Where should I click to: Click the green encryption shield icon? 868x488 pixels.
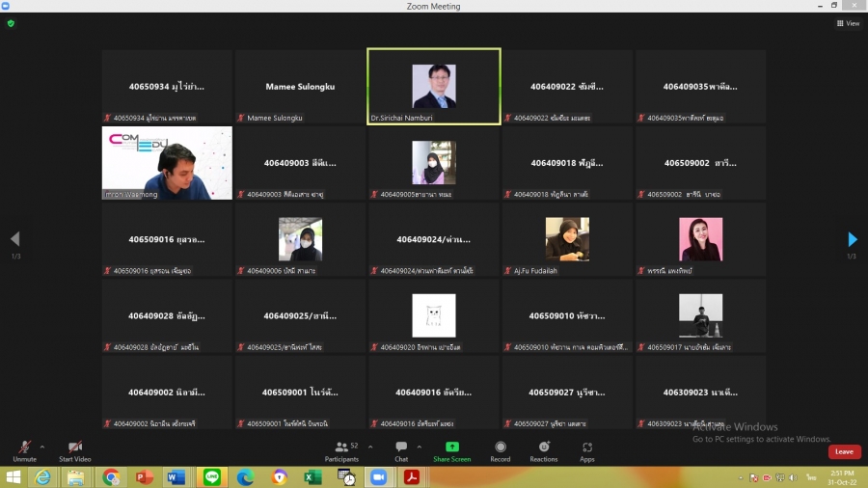11,23
